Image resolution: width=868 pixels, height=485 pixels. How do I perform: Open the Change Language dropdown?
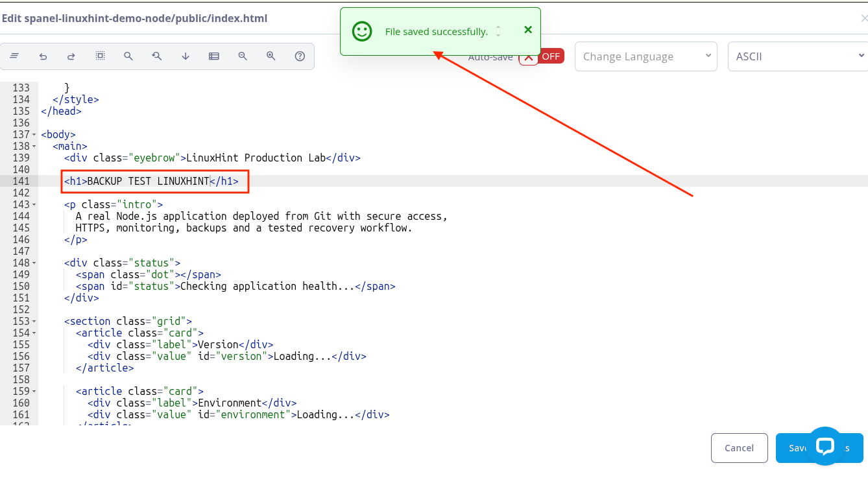(646, 56)
